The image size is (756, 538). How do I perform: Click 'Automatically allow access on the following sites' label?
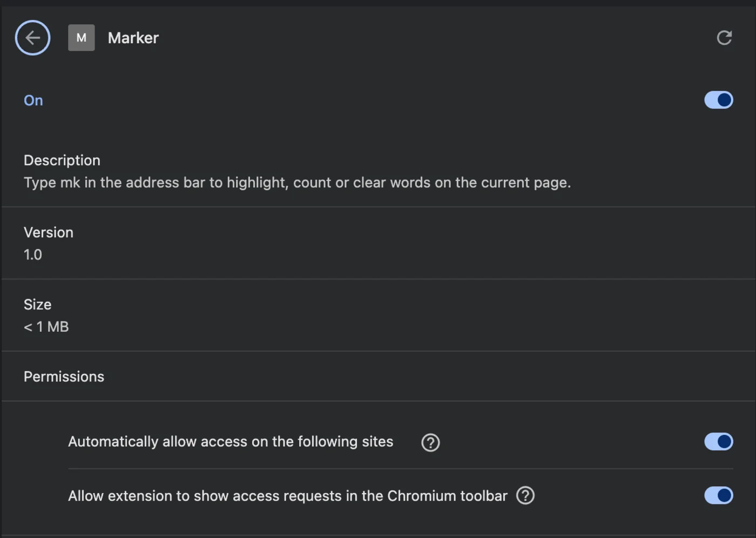coord(231,442)
